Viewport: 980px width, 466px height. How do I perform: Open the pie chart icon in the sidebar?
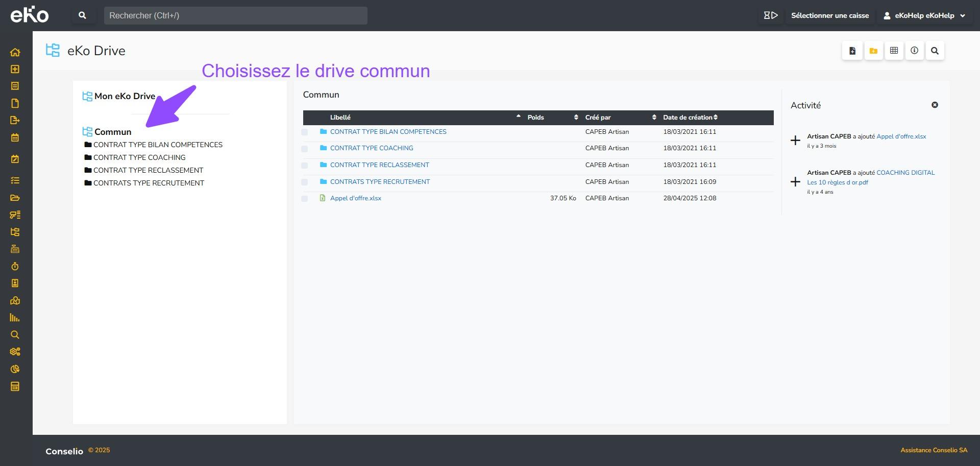[x=15, y=369]
